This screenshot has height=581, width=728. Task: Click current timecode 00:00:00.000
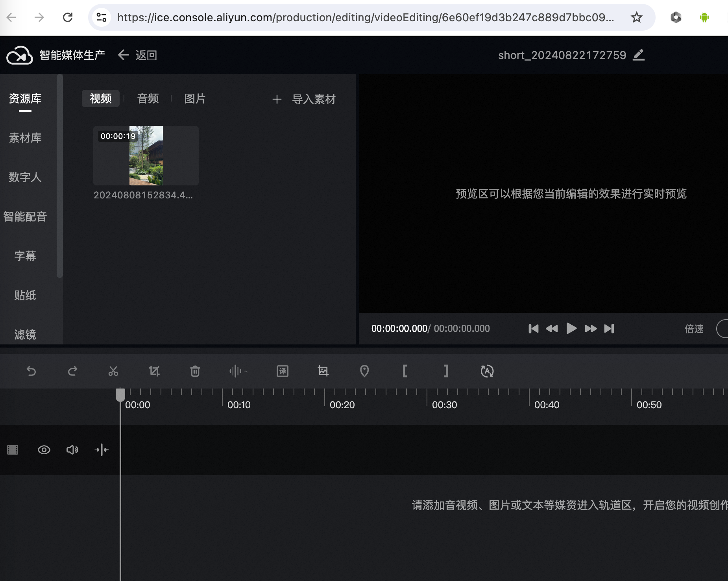[399, 329]
